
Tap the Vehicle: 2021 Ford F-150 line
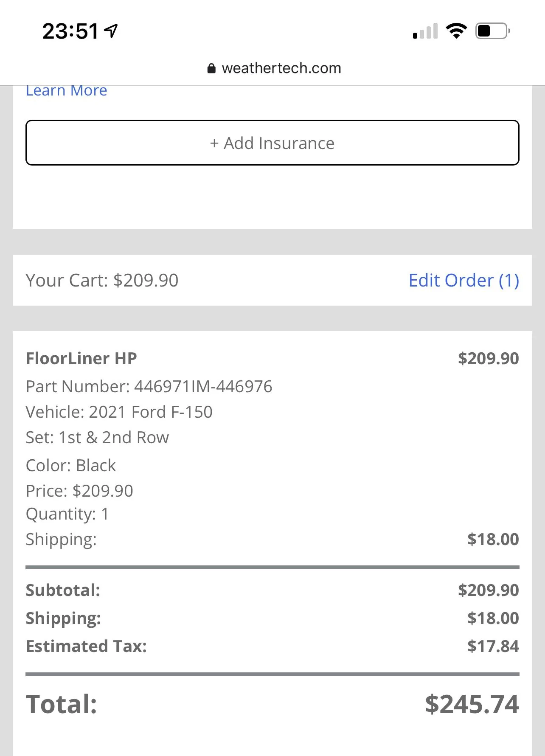coord(119,412)
